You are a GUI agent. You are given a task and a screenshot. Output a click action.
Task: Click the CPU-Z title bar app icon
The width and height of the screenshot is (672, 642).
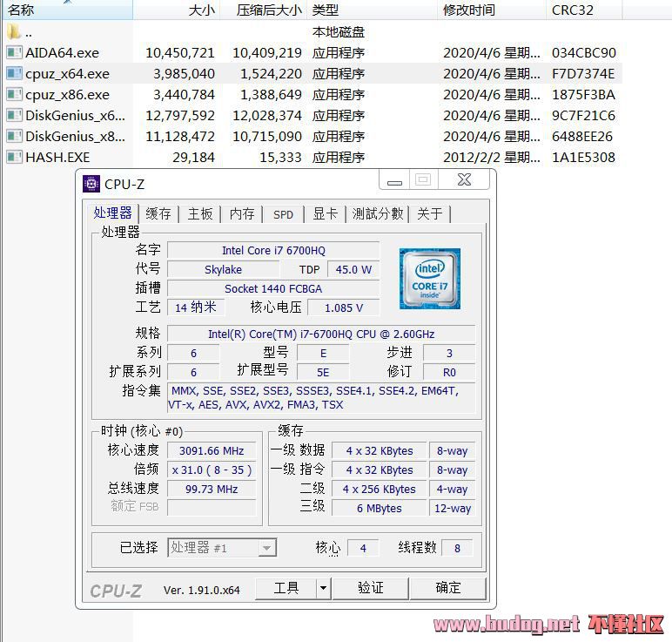(x=91, y=184)
